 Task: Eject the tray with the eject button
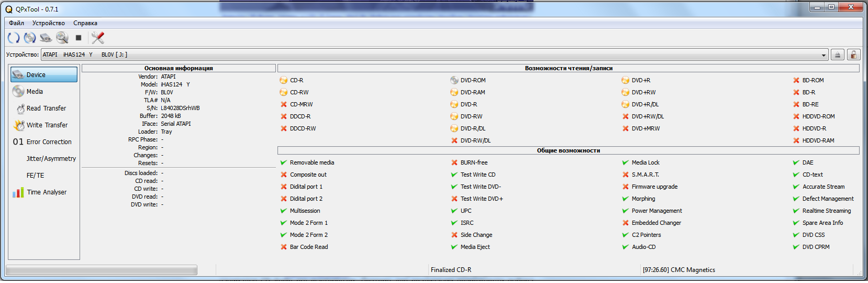click(838, 55)
